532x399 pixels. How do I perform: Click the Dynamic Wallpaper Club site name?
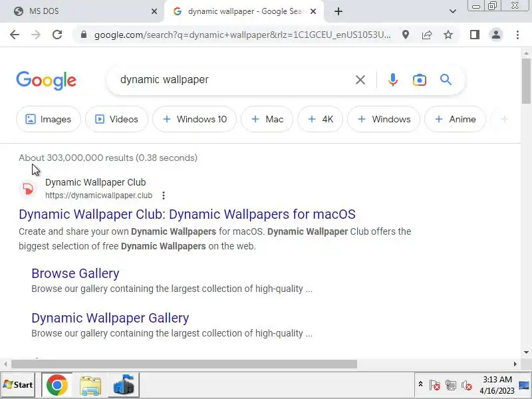pyautogui.click(x=95, y=182)
